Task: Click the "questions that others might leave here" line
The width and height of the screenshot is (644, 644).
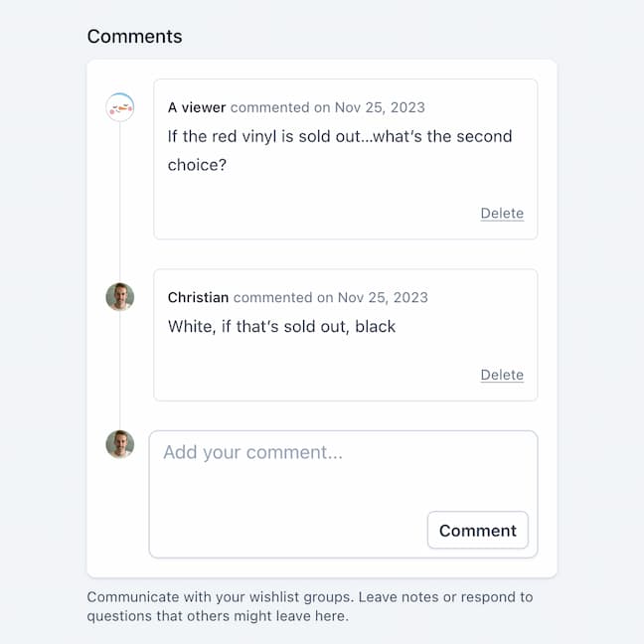Action: pyautogui.click(x=218, y=616)
